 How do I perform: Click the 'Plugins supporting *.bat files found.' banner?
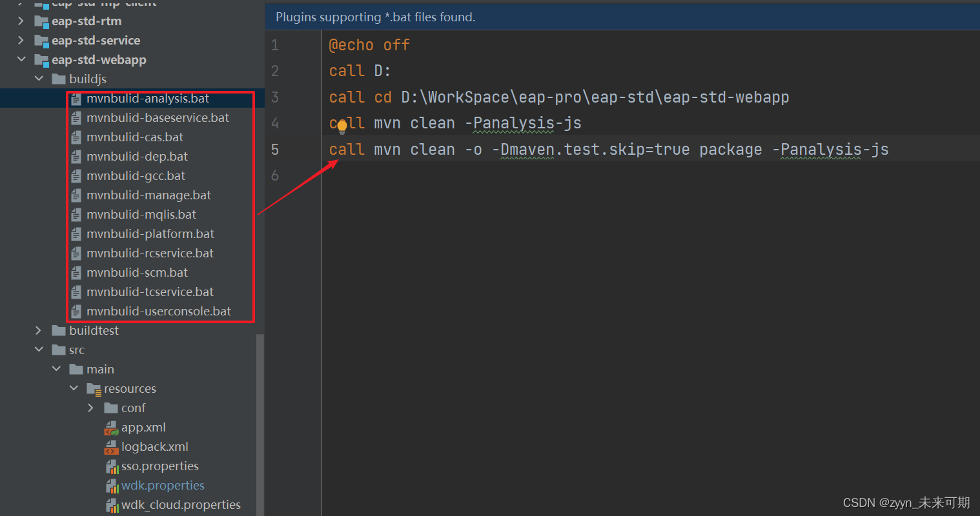coord(622,17)
